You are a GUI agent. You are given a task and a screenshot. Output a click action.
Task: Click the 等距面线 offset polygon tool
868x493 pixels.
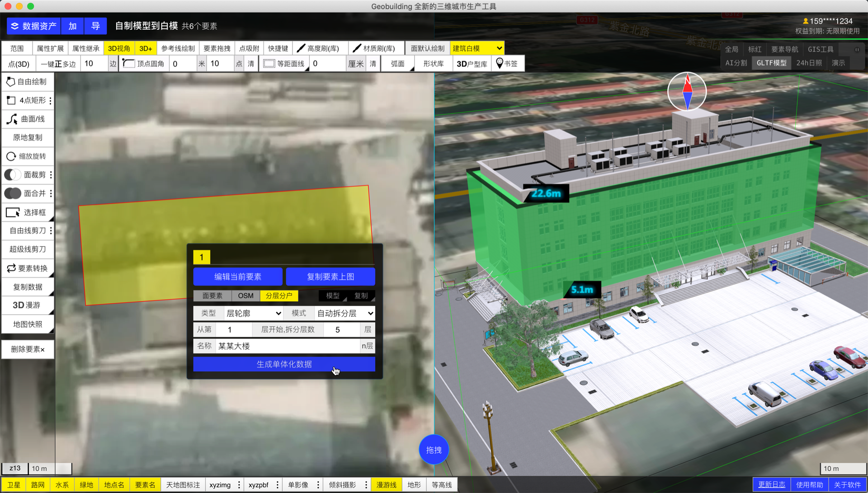(x=284, y=64)
